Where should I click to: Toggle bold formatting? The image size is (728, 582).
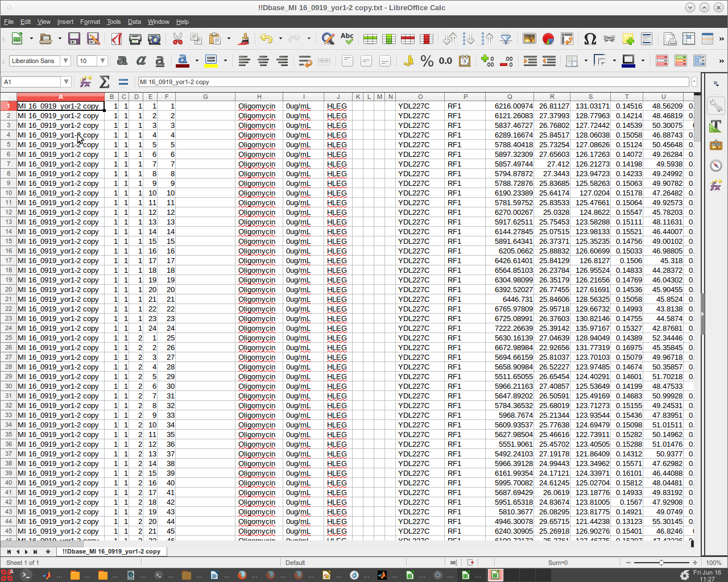pyautogui.click(x=122, y=60)
